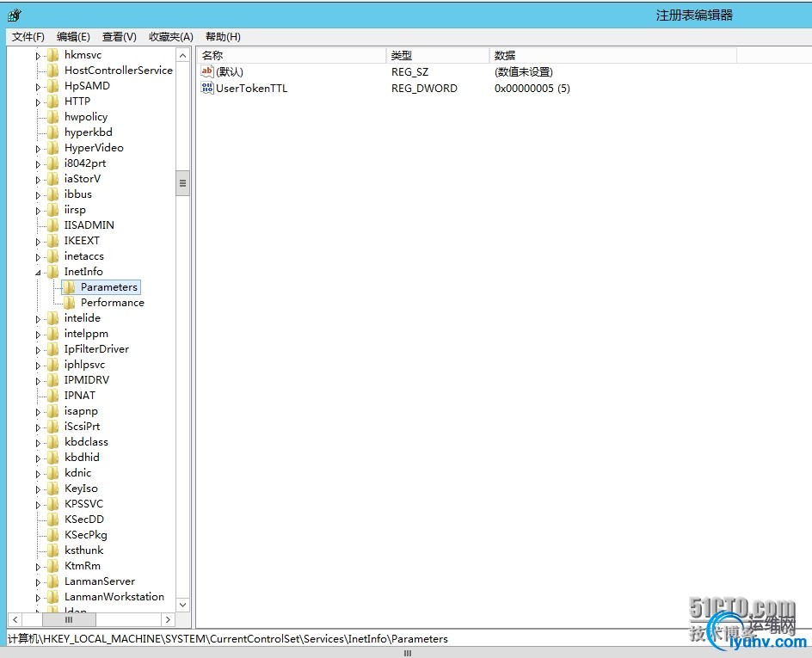812x658 pixels.
Task: Click the hwpolicy folder icon
Action: click(x=52, y=117)
